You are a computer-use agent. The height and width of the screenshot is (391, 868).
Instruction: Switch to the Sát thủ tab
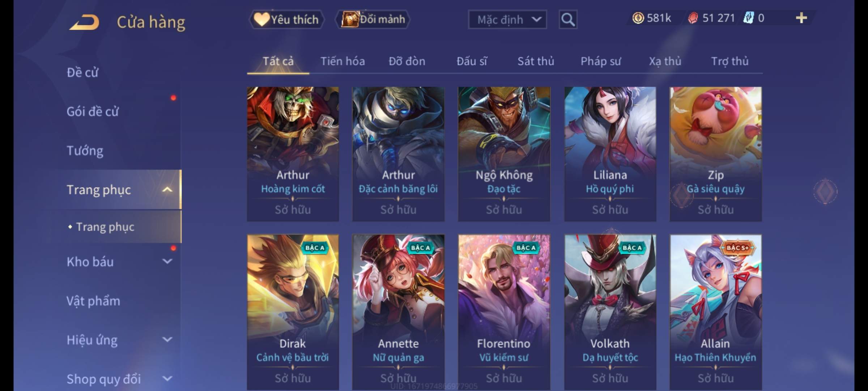click(536, 61)
